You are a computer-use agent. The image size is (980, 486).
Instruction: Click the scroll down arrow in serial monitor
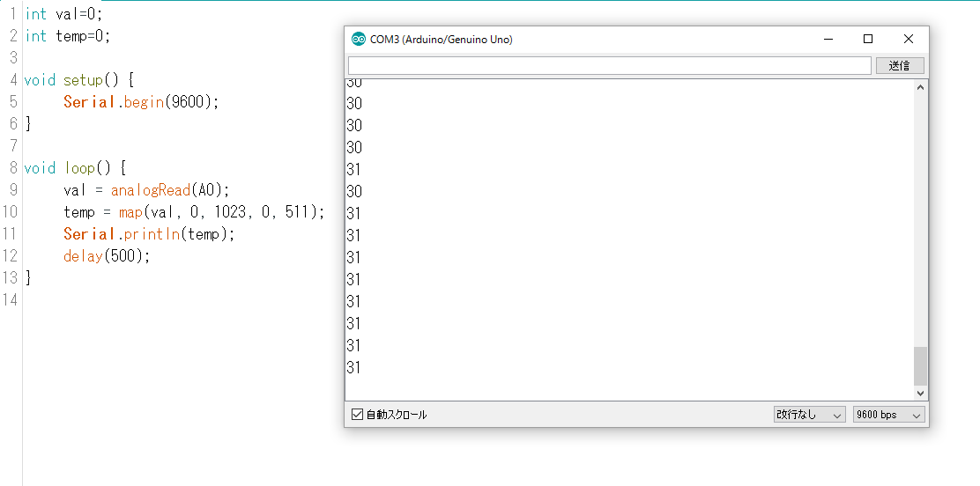920,393
